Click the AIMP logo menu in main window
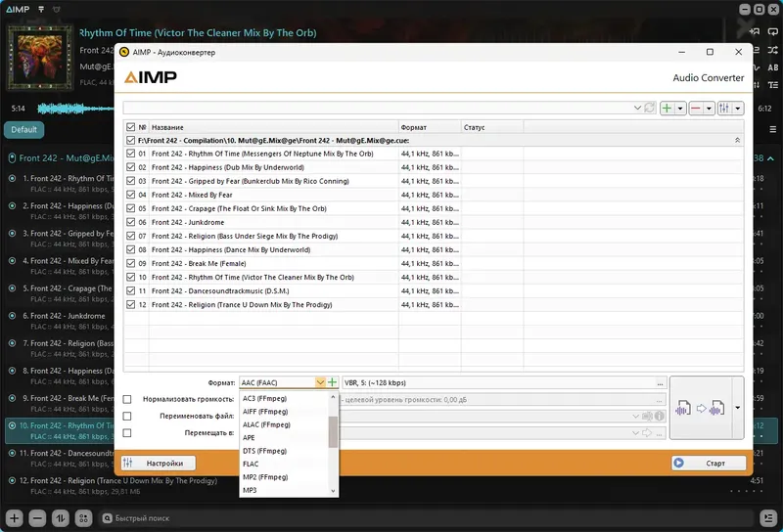Viewport: 783px width, 532px height. click(x=18, y=9)
